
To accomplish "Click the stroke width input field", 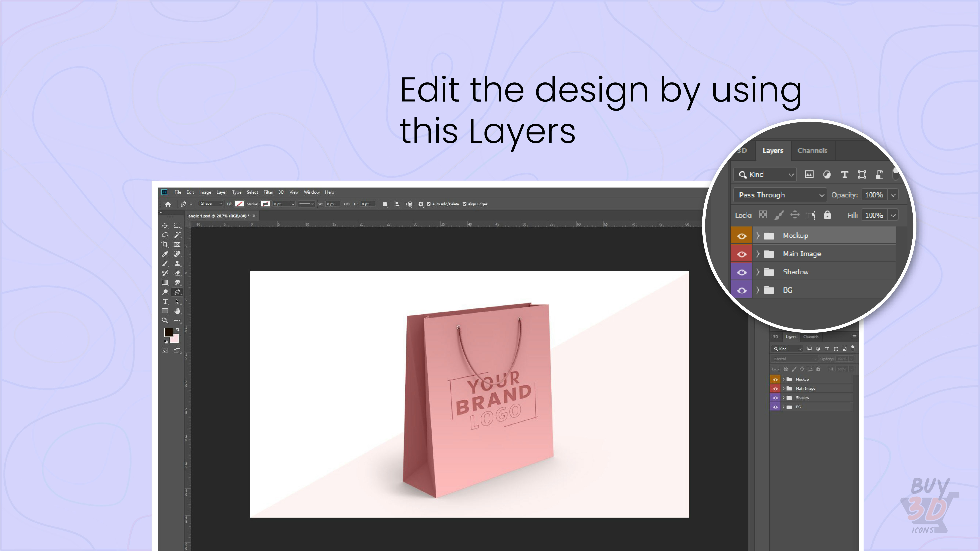I will tap(281, 204).
